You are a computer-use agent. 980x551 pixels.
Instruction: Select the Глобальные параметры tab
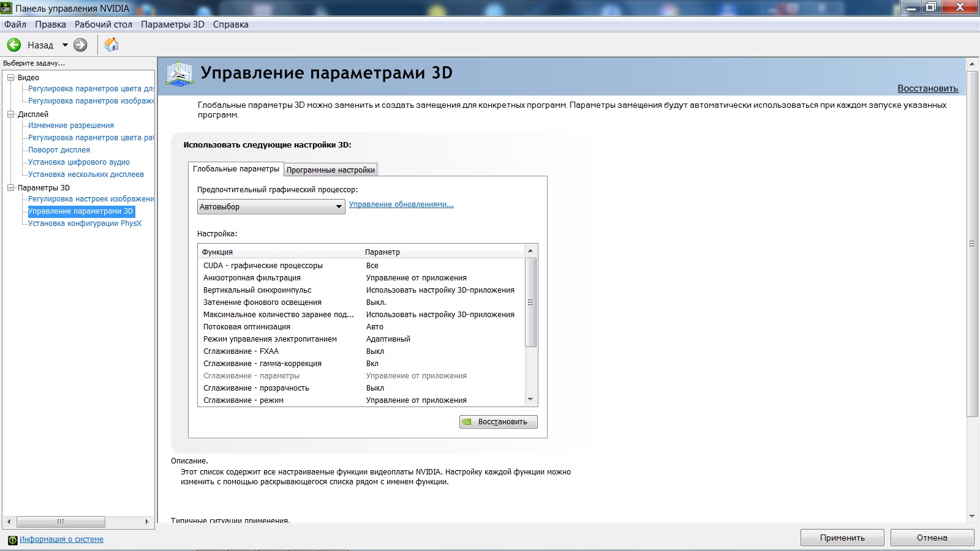(236, 168)
